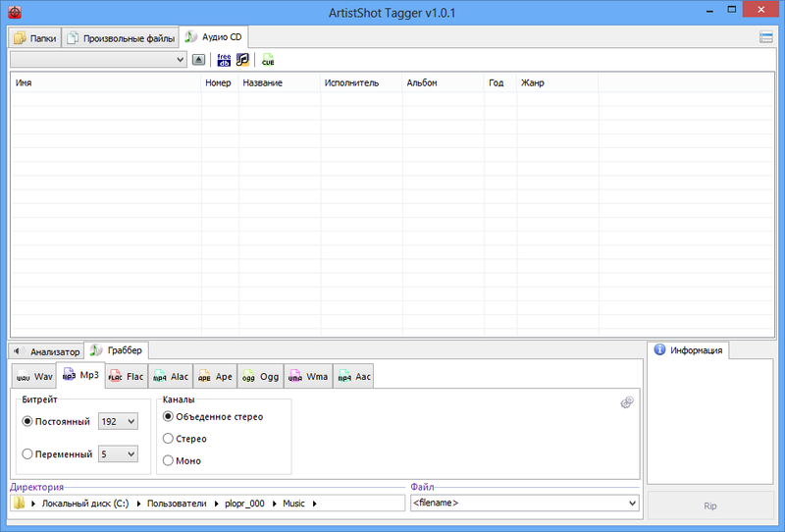Sort by Название column header
The height and width of the screenshot is (532, 785).
[x=280, y=82]
